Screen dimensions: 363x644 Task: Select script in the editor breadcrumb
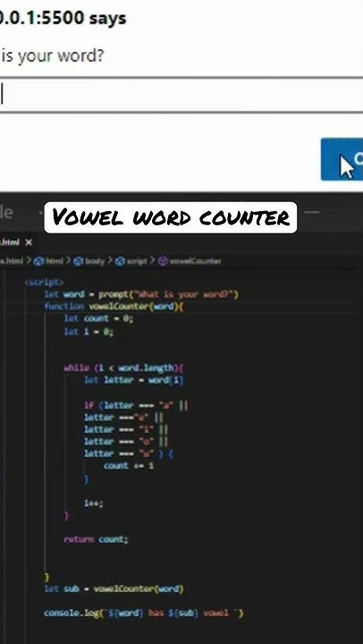(x=137, y=261)
